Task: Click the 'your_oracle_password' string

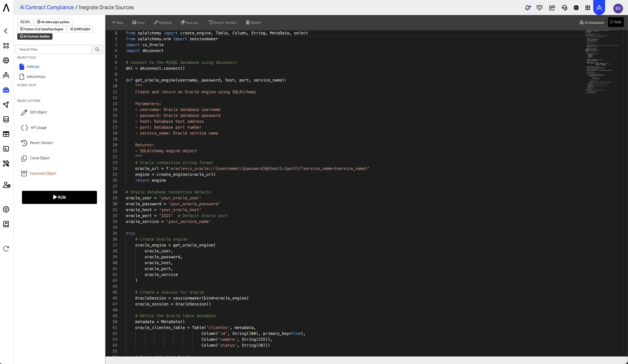Action: [194, 204]
